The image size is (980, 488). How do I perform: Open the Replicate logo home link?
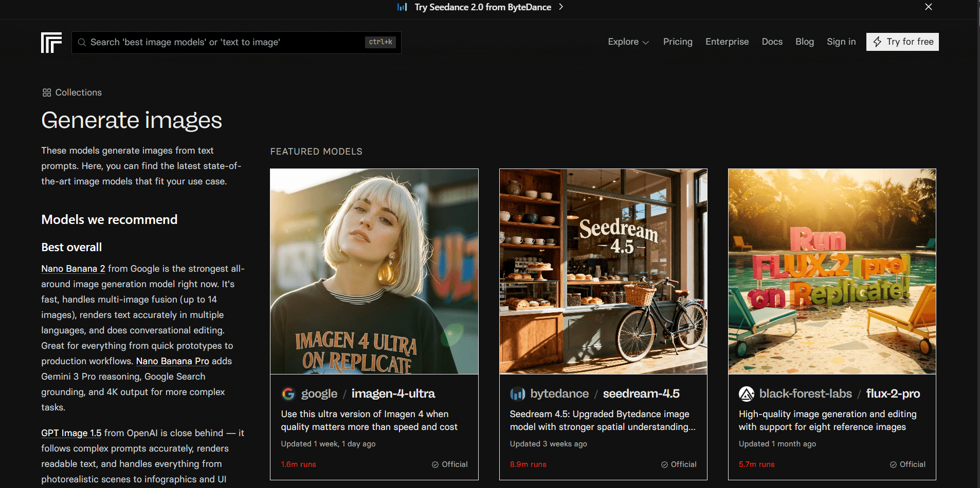[x=51, y=43]
